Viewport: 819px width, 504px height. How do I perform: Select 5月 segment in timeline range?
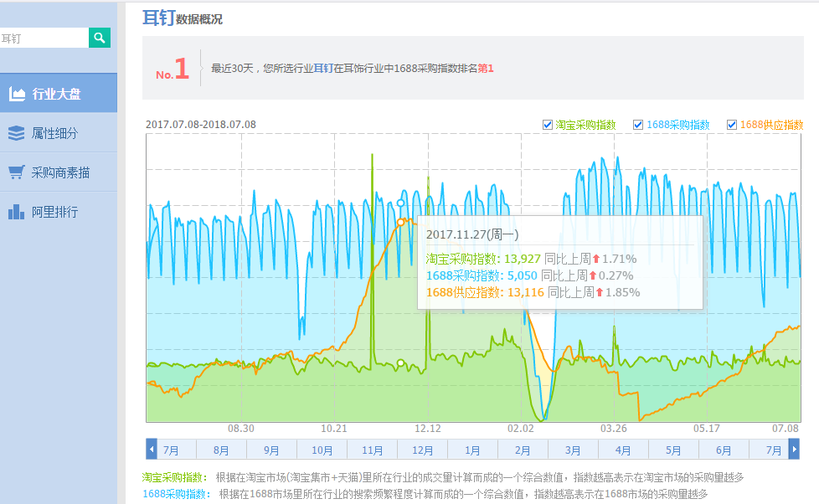tap(673, 450)
